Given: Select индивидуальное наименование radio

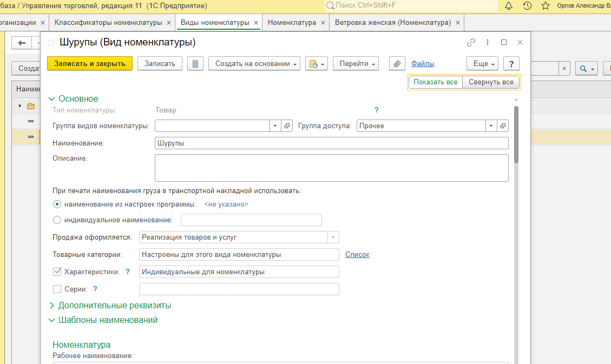Looking at the screenshot, I should 57,220.
